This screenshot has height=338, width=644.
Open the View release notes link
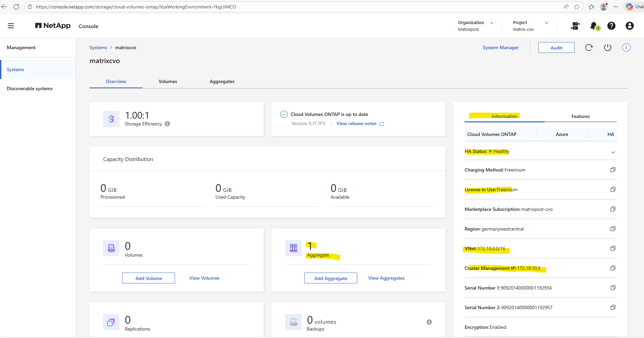pos(357,124)
